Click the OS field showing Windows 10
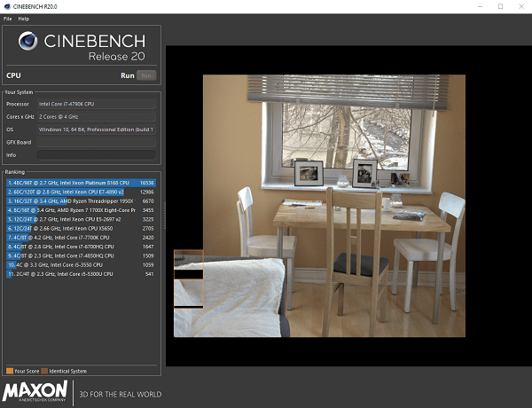The height and width of the screenshot is (408, 532). pos(97,129)
